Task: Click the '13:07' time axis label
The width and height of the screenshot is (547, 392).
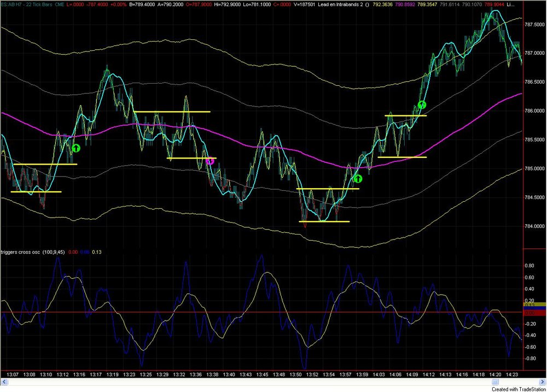Action: click(12, 375)
